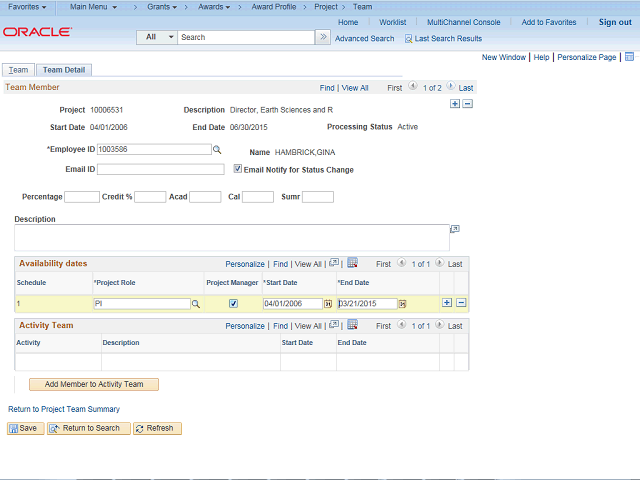Add a new Availability dates row
This screenshot has width=640, height=480.
click(x=447, y=303)
